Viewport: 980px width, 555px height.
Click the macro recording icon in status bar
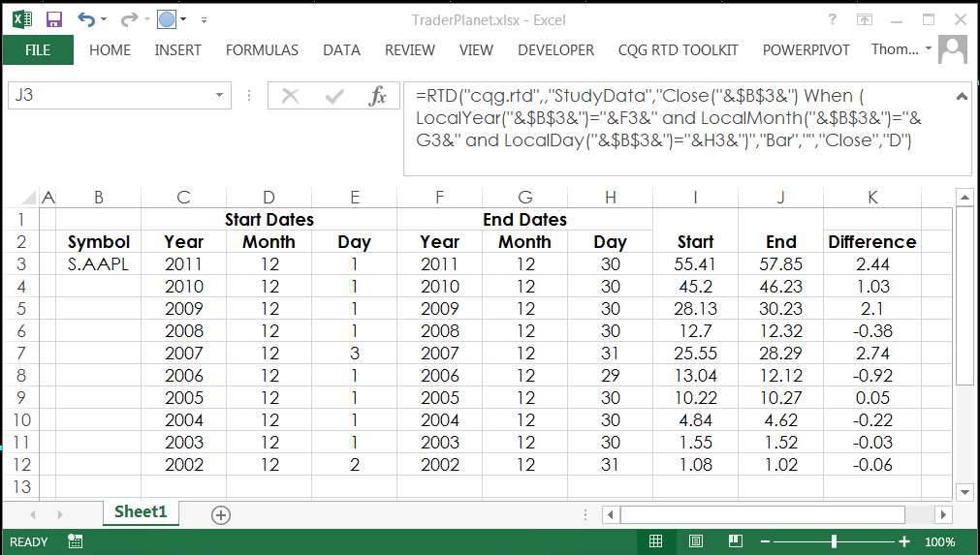[76, 541]
